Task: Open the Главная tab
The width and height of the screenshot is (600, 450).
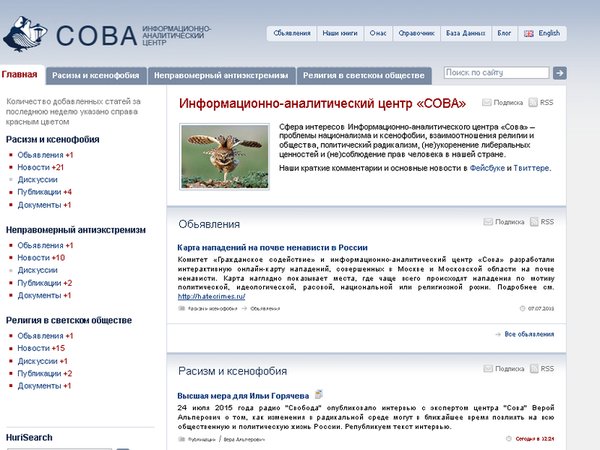Action: click(x=20, y=75)
